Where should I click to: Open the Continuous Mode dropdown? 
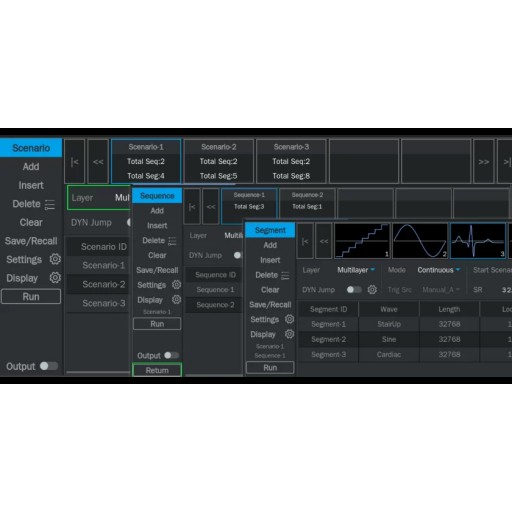click(x=439, y=270)
